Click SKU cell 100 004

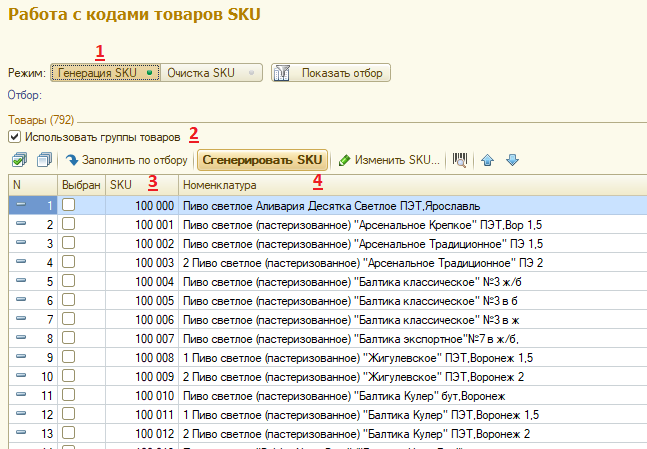click(x=142, y=281)
